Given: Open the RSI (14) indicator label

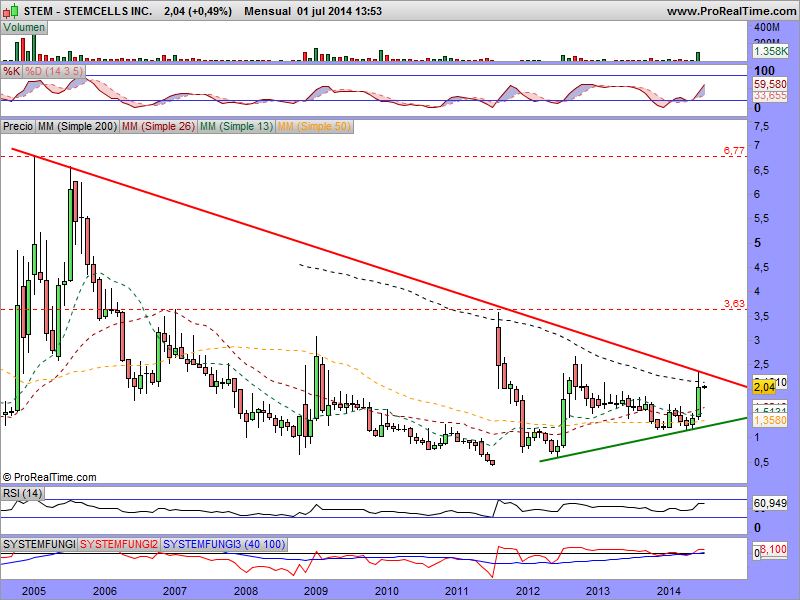Looking at the screenshot, I should click(22, 493).
